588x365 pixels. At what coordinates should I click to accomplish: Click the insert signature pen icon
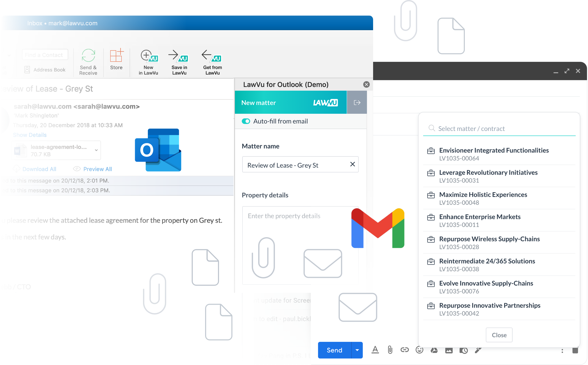[x=478, y=350]
